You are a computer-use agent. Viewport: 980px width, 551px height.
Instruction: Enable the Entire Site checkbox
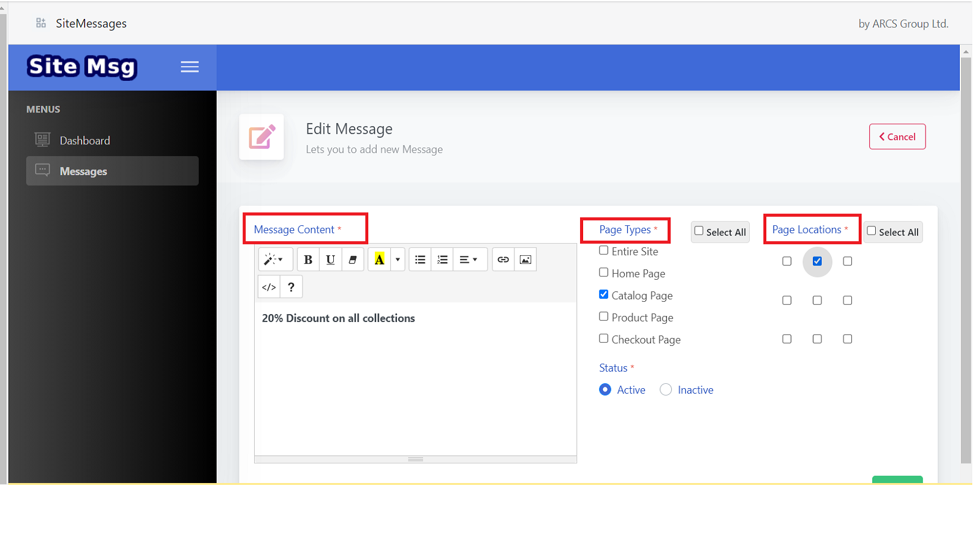603,250
